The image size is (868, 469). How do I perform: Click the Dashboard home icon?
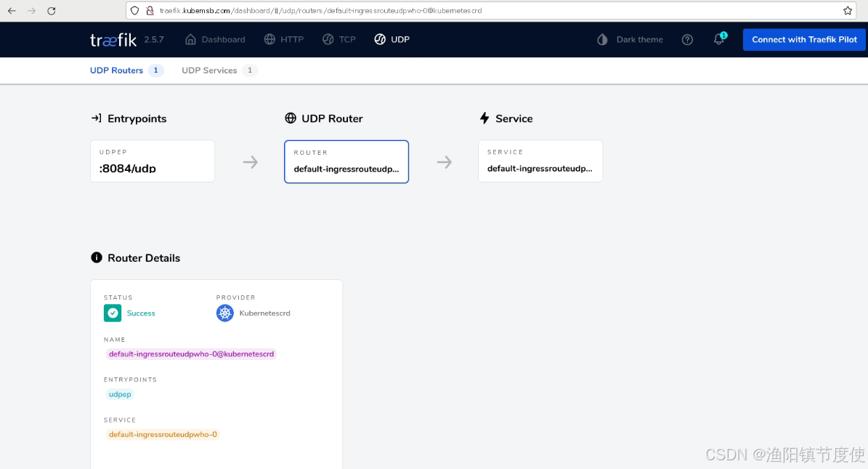pyautogui.click(x=190, y=39)
